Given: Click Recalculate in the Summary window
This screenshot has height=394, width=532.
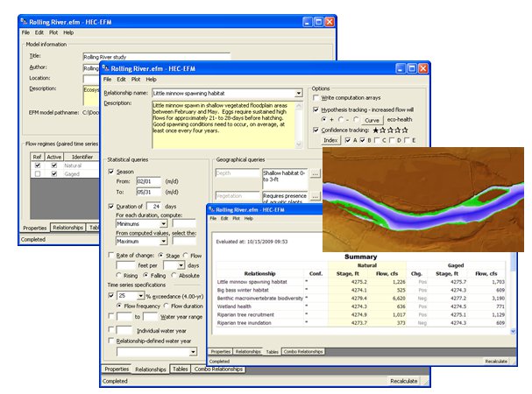Looking at the screenshot, I should coord(496,362).
